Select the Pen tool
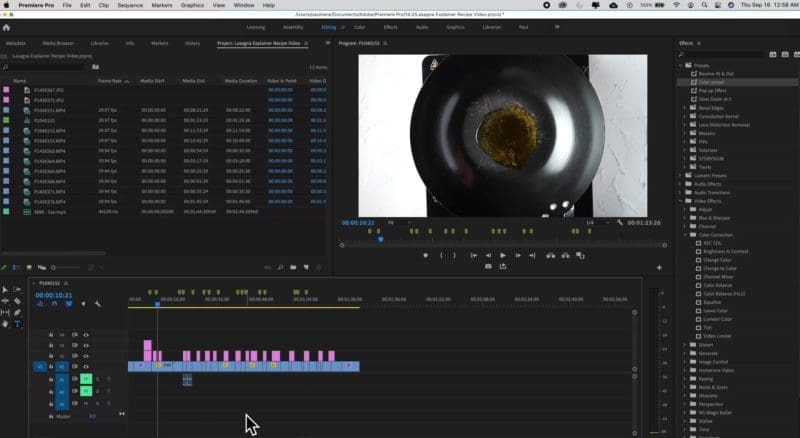The height and width of the screenshot is (438, 800). click(17, 312)
